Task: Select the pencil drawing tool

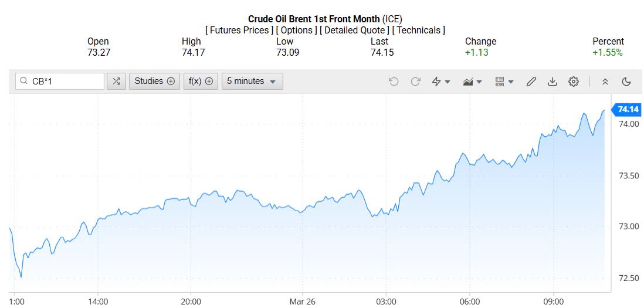Action: 531,82
